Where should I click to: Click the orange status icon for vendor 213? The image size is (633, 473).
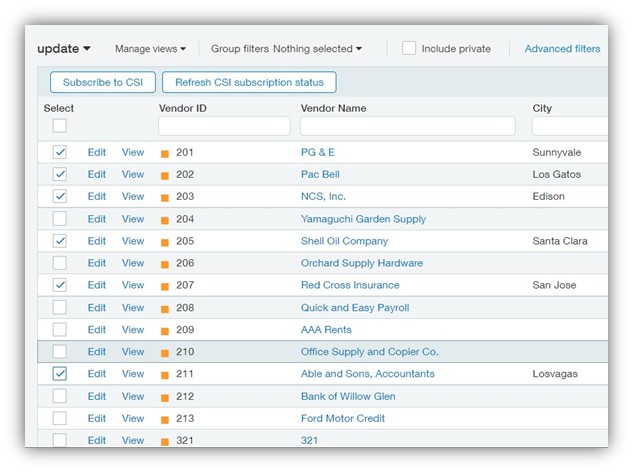(165, 419)
